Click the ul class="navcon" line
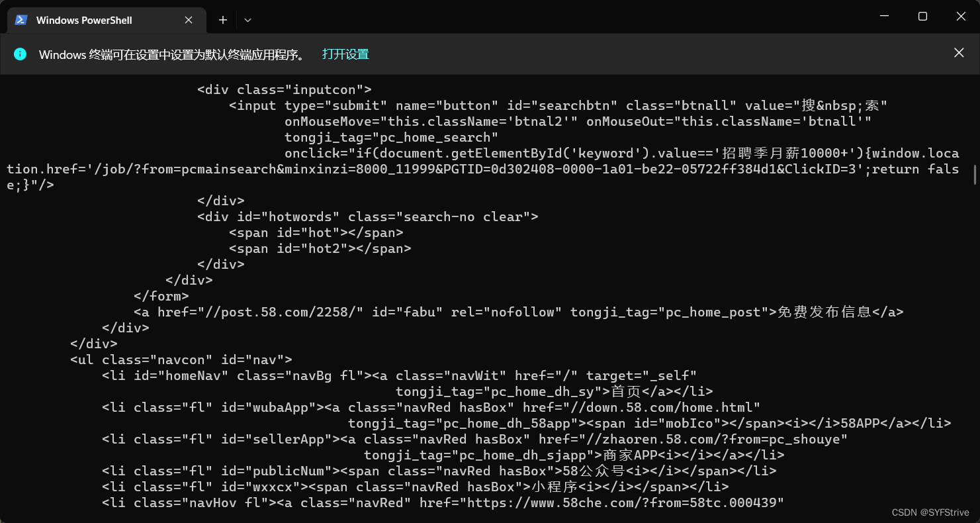Screen dimensions: 980x523 [181, 359]
